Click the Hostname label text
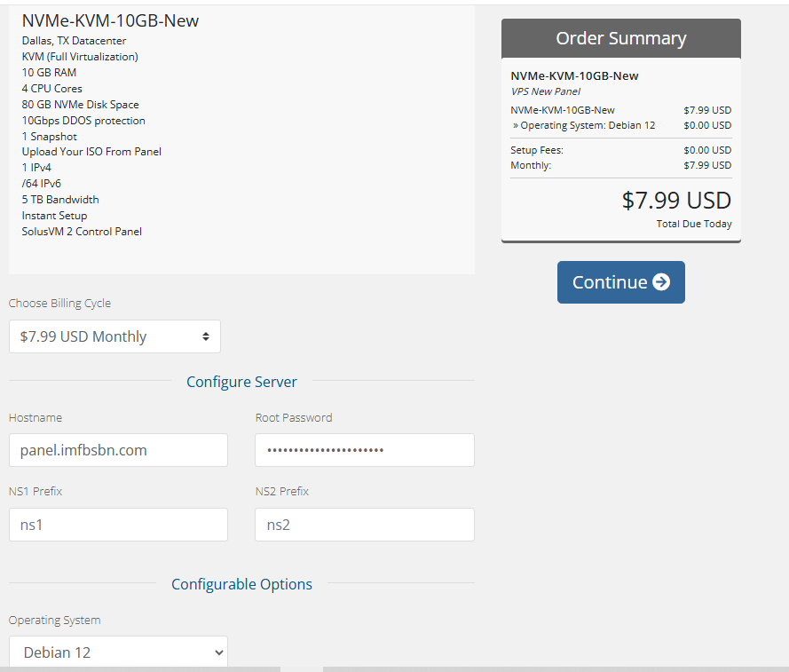Viewport: 789px width, 672px height. [36, 417]
